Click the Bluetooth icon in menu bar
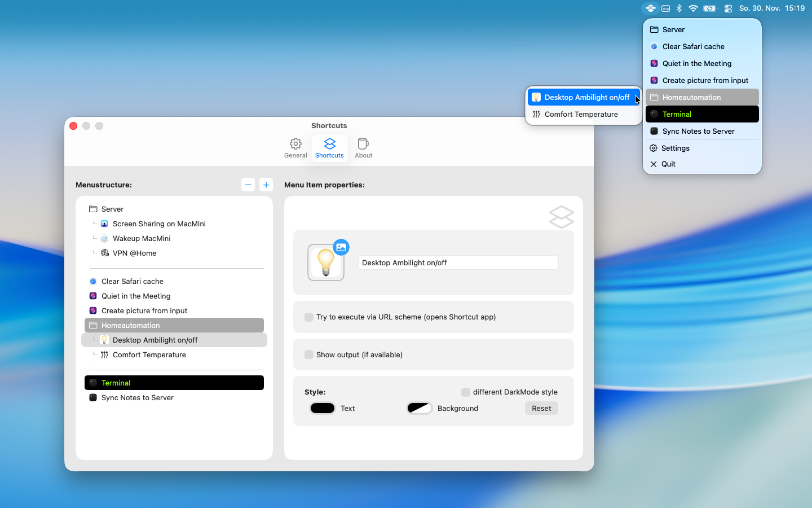Viewport: 812px width, 508px height. (679, 8)
